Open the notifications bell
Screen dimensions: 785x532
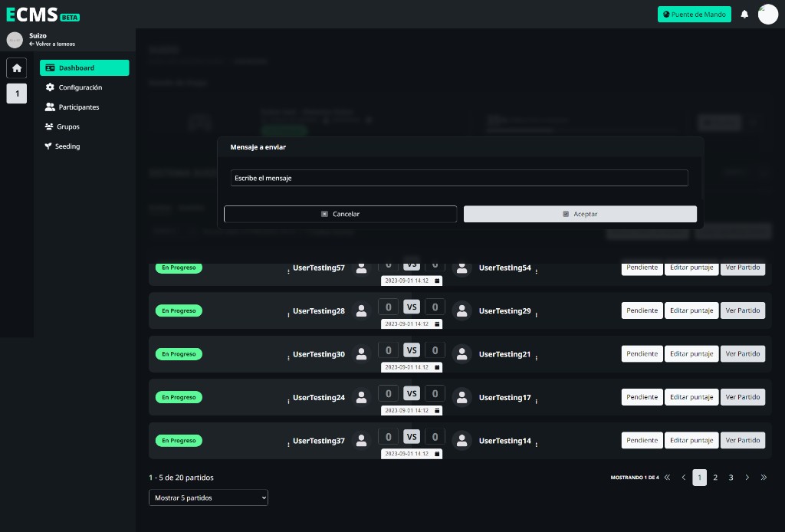744,14
